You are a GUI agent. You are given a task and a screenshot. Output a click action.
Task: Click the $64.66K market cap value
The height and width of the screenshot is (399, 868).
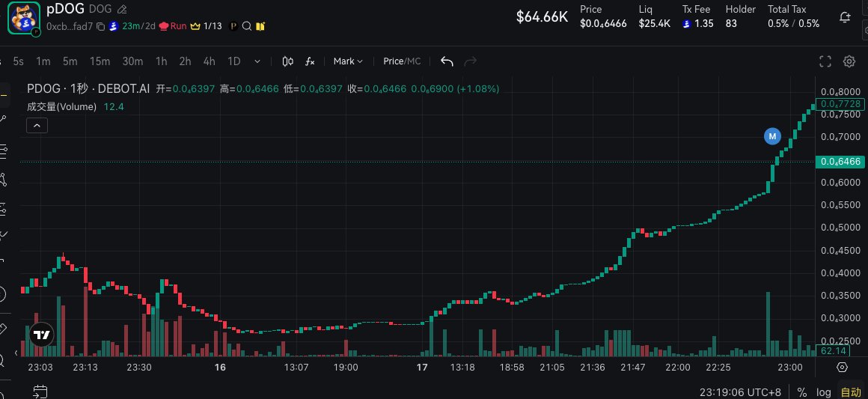click(x=542, y=16)
